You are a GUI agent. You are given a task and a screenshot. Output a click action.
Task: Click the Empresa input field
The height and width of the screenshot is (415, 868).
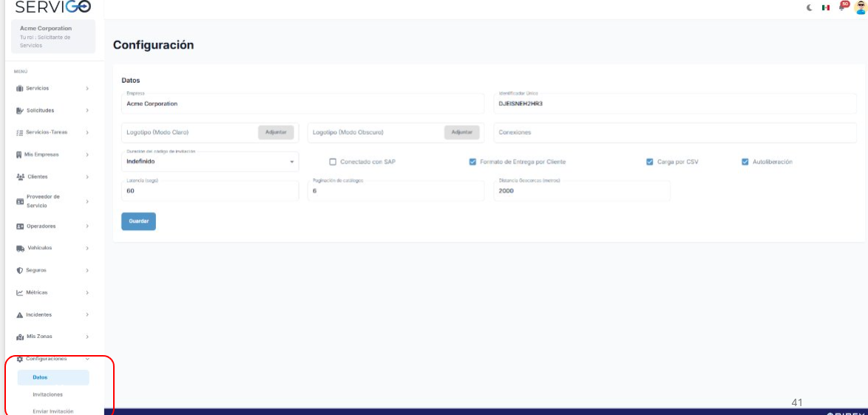303,104
